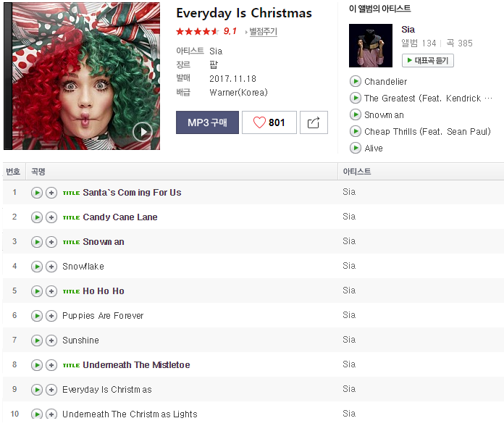Click the share icon button
The height and width of the screenshot is (426, 504).
(x=314, y=122)
